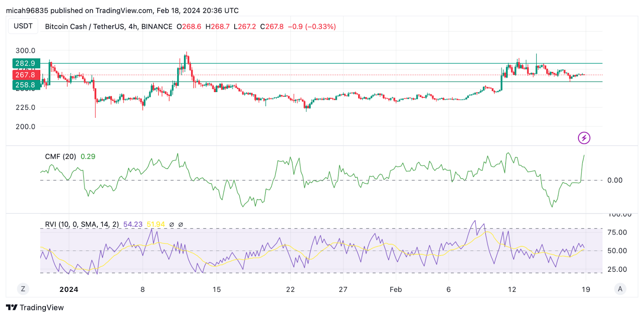Image resolution: width=644 pixels, height=318 pixels.
Task: Click the yellow RVI value 51.94
Action: [x=156, y=224]
